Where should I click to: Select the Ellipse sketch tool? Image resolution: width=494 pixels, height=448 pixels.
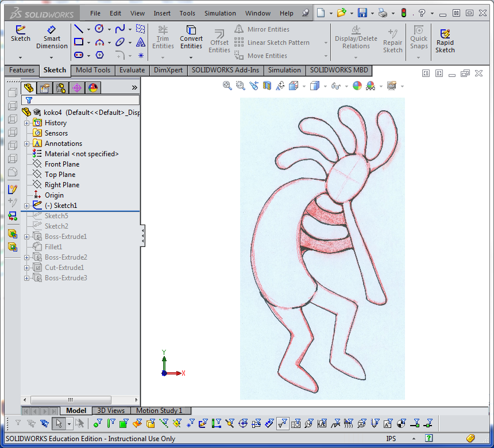point(119,42)
